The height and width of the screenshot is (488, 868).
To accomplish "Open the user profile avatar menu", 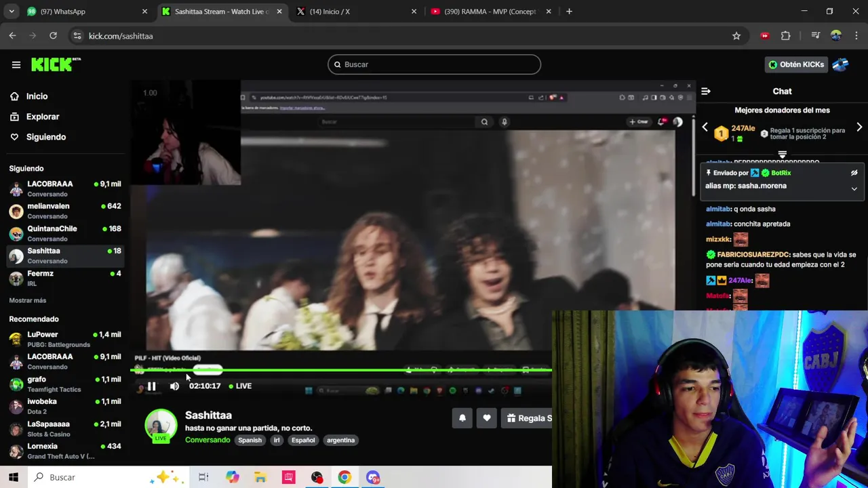I will pos(840,64).
